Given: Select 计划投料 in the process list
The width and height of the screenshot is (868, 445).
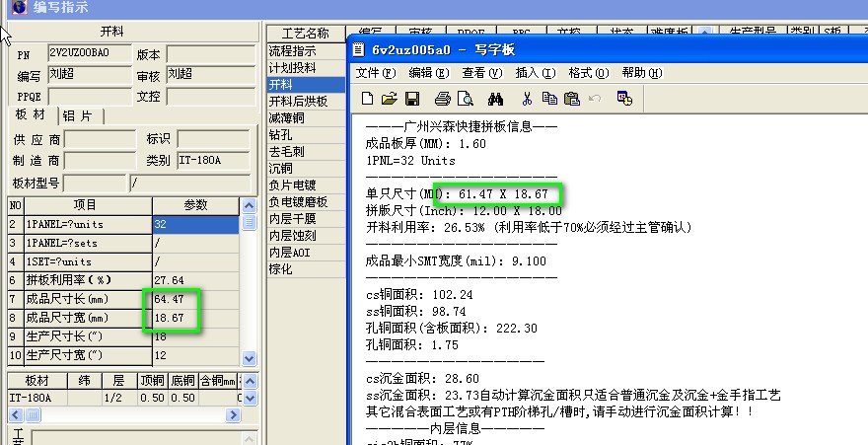Looking at the screenshot, I should (x=306, y=67).
